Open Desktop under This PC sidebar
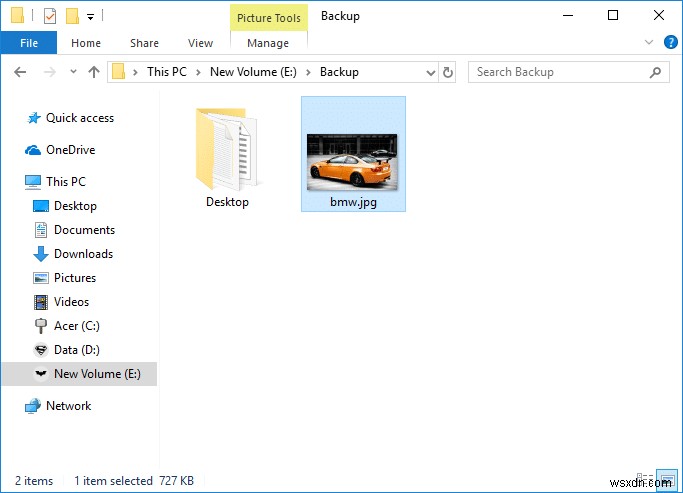 [x=75, y=206]
